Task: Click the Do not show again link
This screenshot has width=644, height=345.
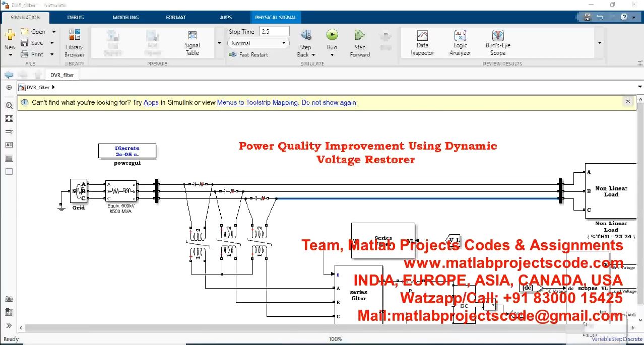Action: click(329, 102)
